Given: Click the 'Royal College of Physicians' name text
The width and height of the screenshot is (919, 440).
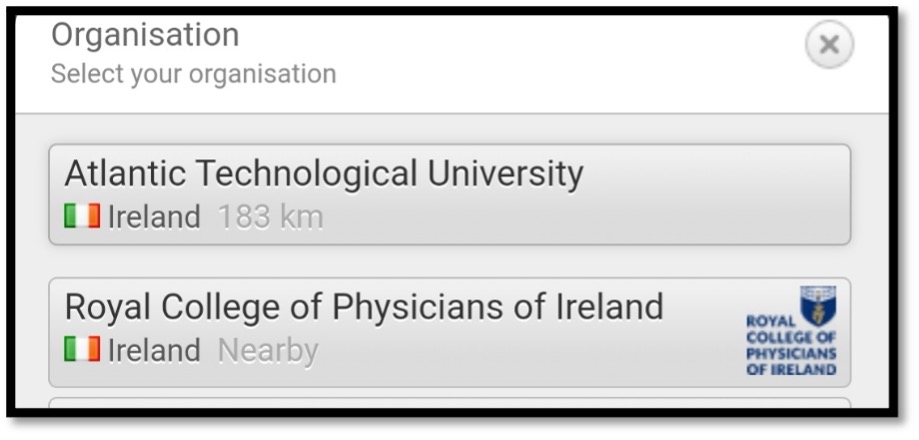Looking at the screenshot, I should tap(363, 307).
